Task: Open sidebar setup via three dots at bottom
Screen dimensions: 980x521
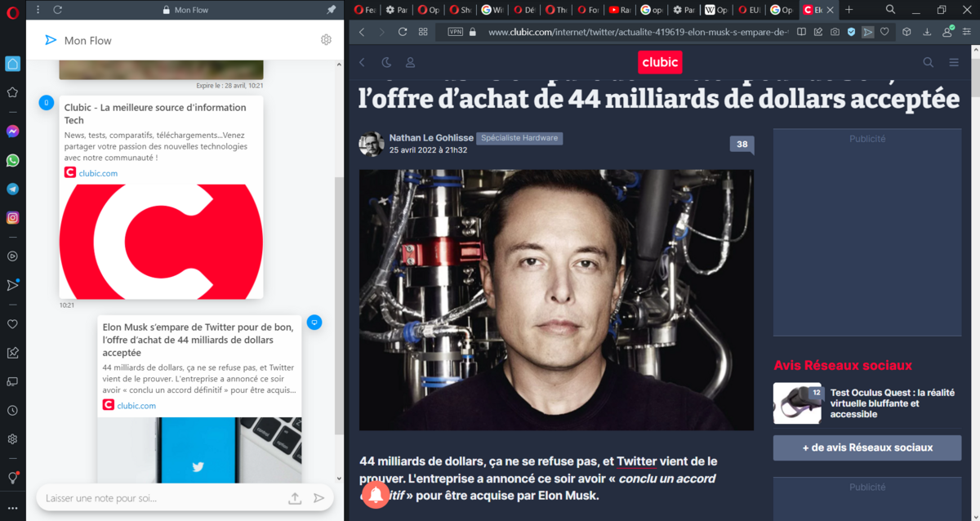Action: coord(12,509)
